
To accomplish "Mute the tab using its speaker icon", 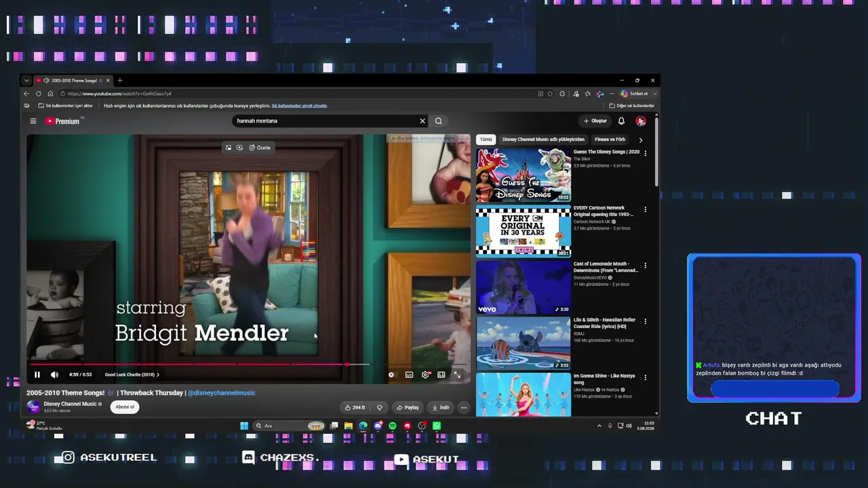I will tap(46, 81).
